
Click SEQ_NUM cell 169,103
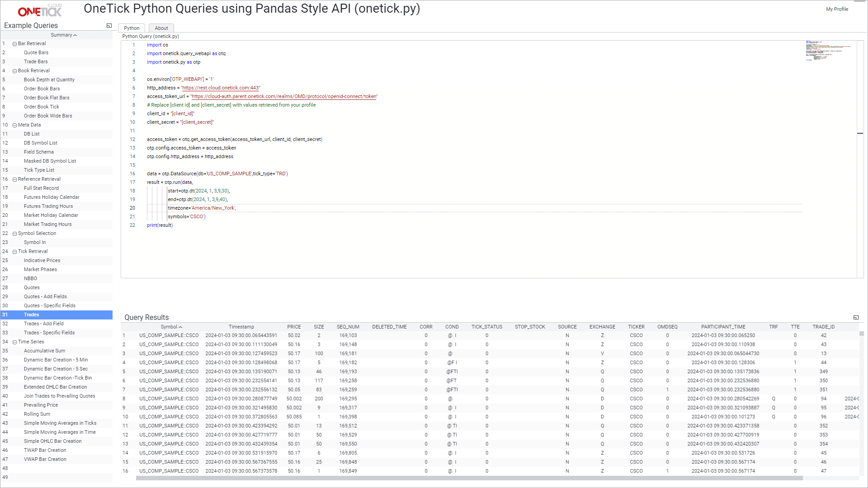click(348, 335)
